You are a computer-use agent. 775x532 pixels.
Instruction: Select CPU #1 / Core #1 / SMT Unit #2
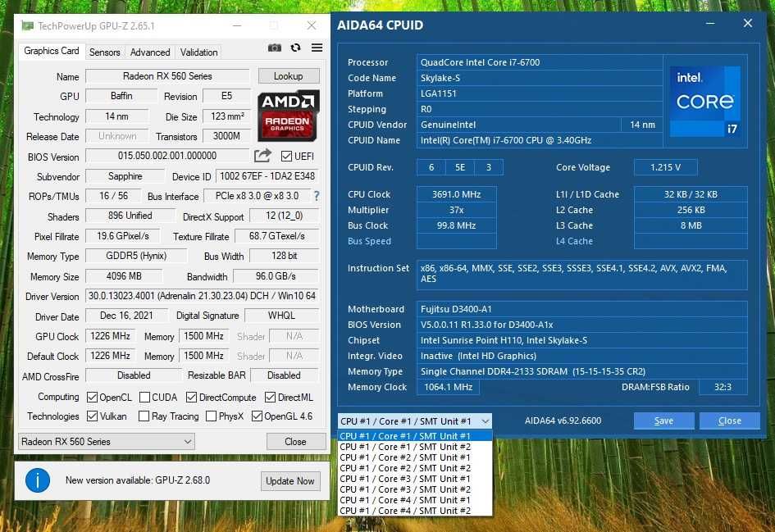[x=415, y=447]
